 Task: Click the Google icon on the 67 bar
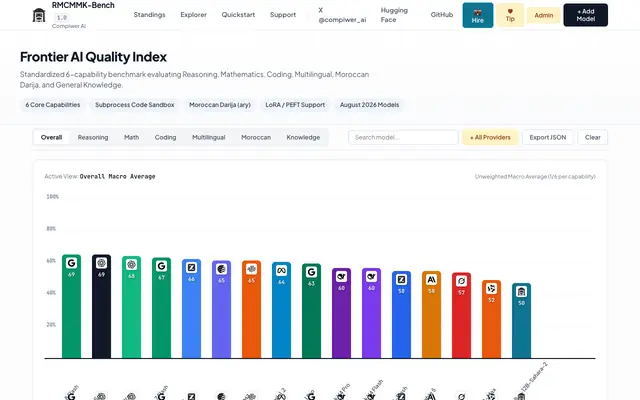pos(162,266)
